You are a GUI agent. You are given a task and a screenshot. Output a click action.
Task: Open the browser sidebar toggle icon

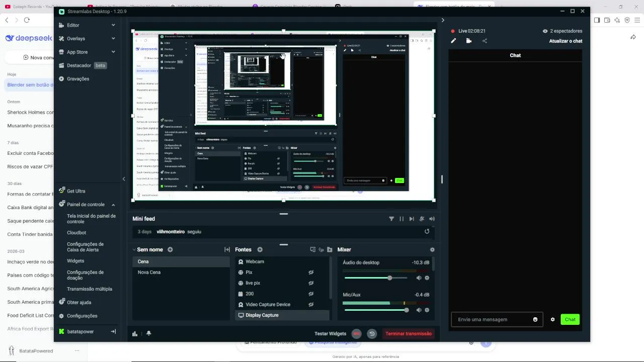(x=597, y=20)
